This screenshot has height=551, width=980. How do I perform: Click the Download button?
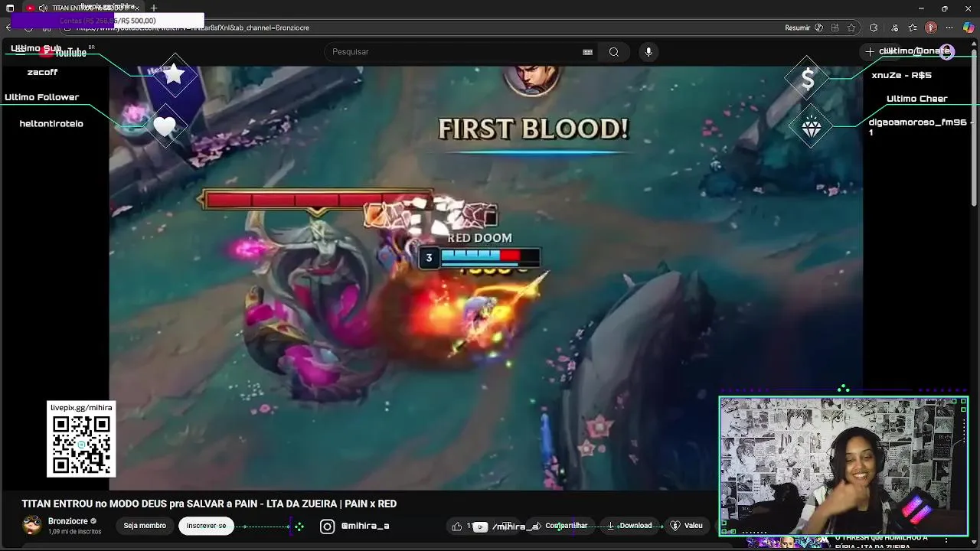point(630,526)
